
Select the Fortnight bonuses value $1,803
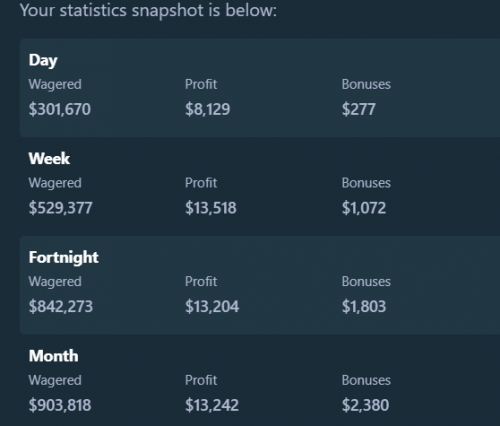[364, 306]
